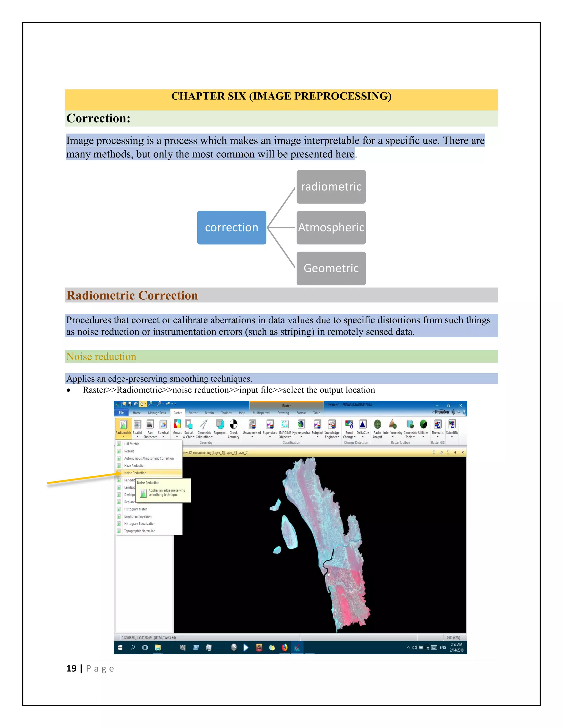Close the mosaicsub.img viewer pane
Viewport: 563px width, 728px height.
[x=463, y=452]
